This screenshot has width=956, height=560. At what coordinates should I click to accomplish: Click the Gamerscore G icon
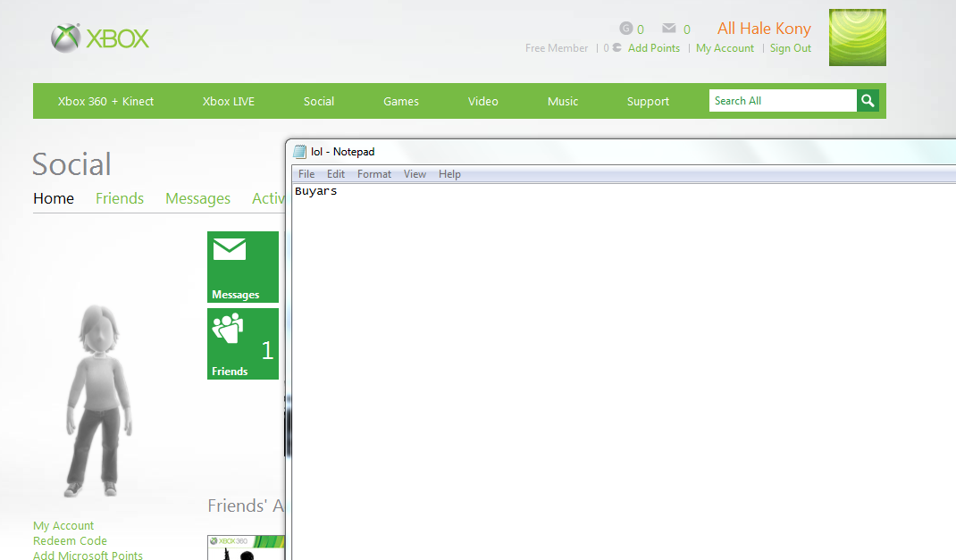click(x=626, y=28)
